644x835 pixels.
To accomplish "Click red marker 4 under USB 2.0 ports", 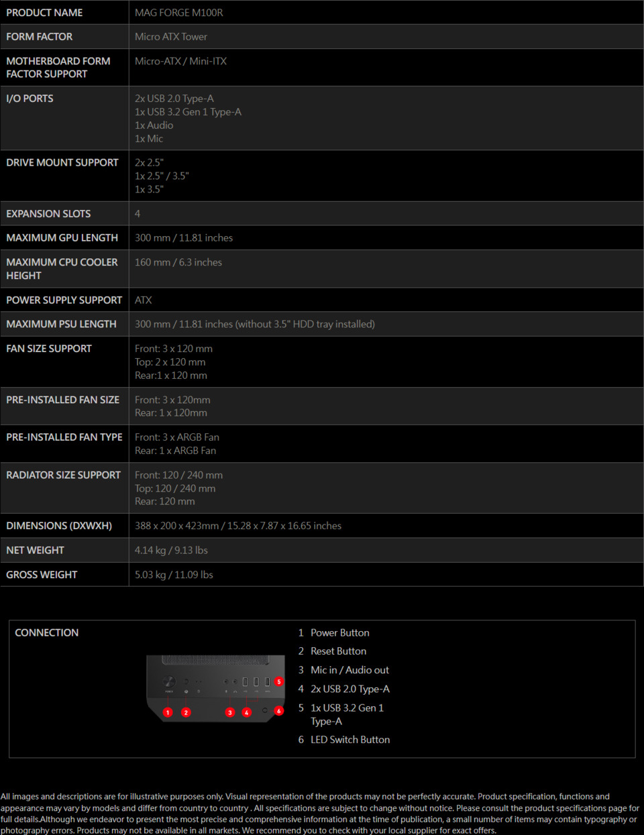I will click(247, 712).
